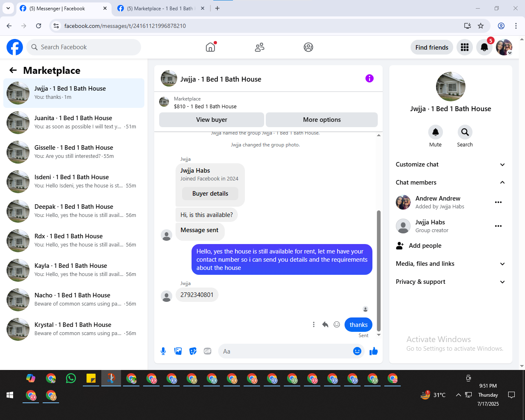Expand Customize chat section
This screenshot has height=420, width=525.
[x=450, y=164]
